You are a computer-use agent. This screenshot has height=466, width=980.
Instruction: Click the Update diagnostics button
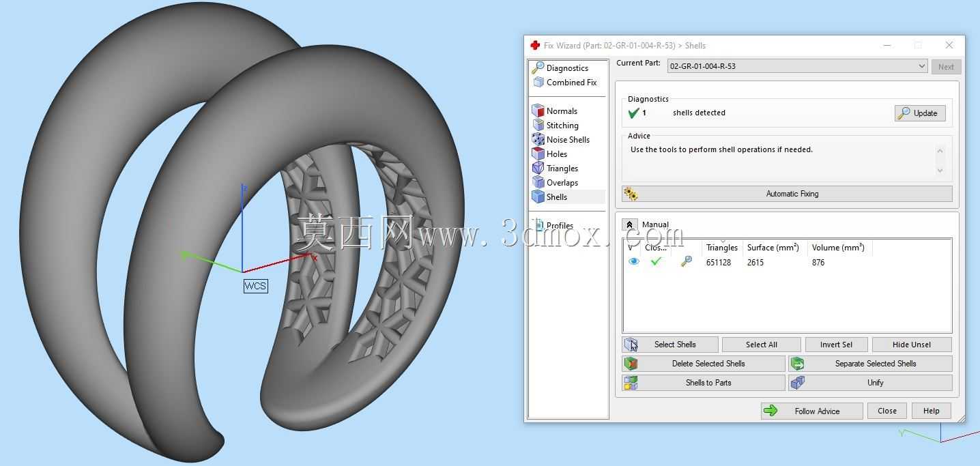pyautogui.click(x=920, y=113)
